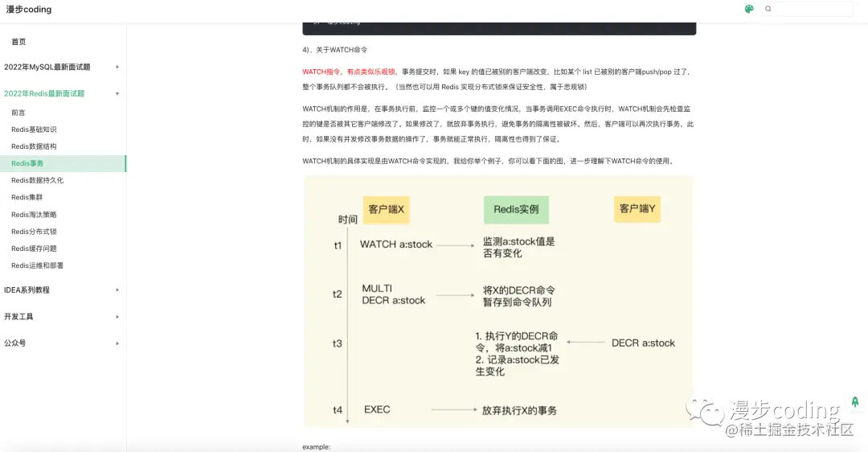Viewport: 868px width, 452px height.
Task: Click the heading 4)、关于WATCH命令
Action: (334, 50)
